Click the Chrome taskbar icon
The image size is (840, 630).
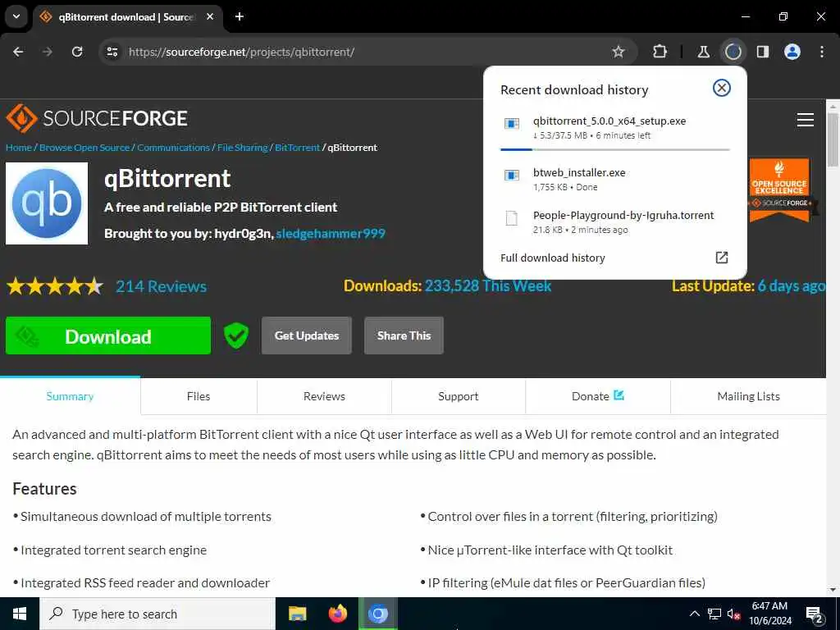377,614
